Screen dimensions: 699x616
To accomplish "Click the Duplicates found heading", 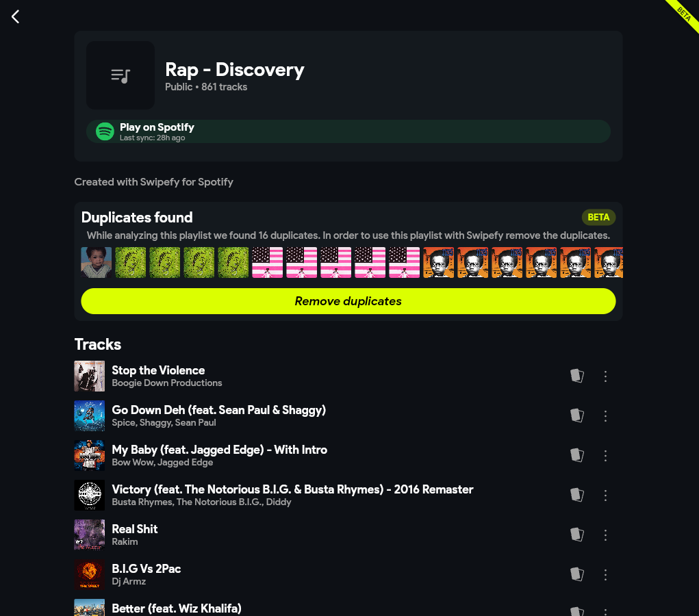I will click(x=137, y=218).
